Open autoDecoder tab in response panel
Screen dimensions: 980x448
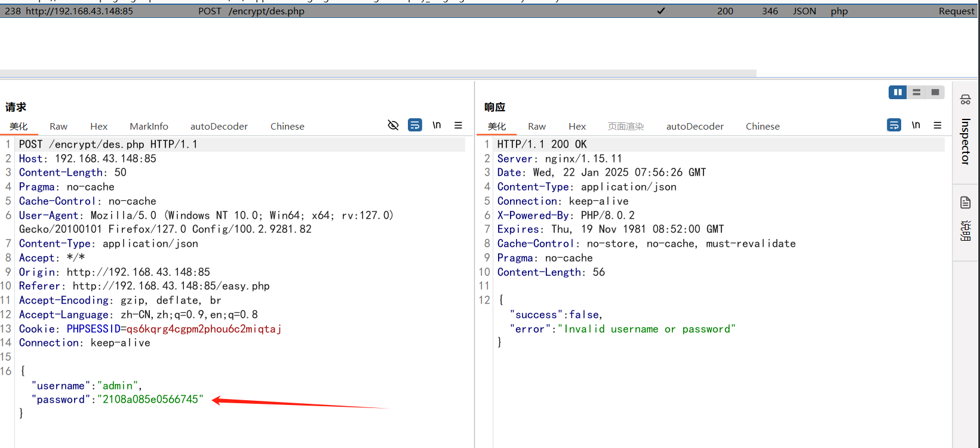point(695,126)
